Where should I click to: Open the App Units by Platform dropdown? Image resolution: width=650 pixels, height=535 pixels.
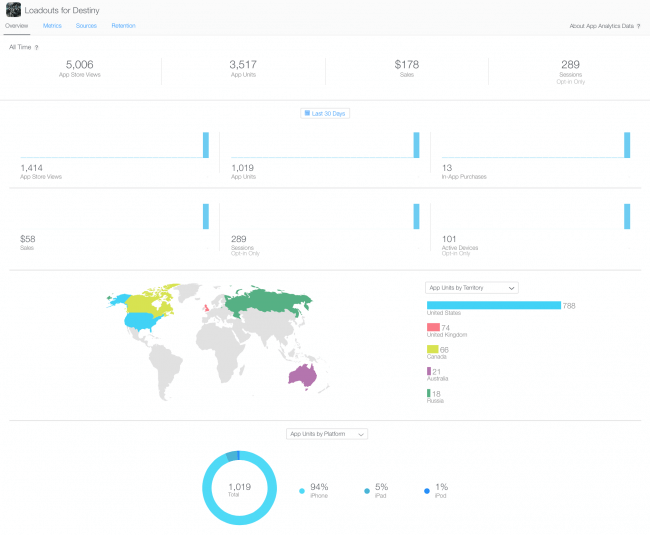327,434
